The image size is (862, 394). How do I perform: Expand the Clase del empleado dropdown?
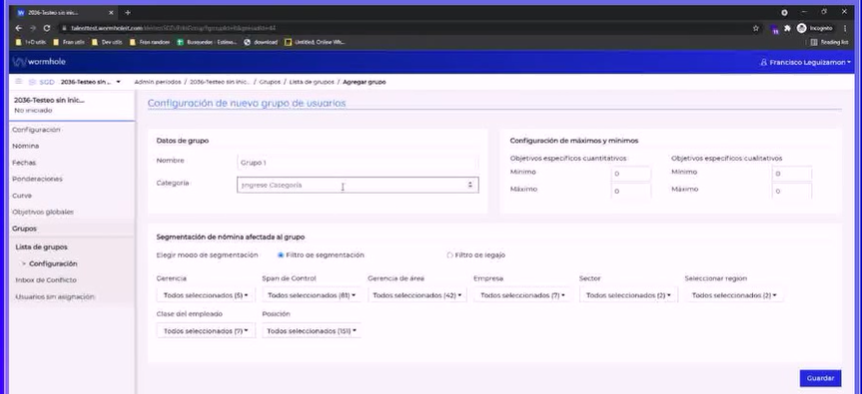pos(206,331)
